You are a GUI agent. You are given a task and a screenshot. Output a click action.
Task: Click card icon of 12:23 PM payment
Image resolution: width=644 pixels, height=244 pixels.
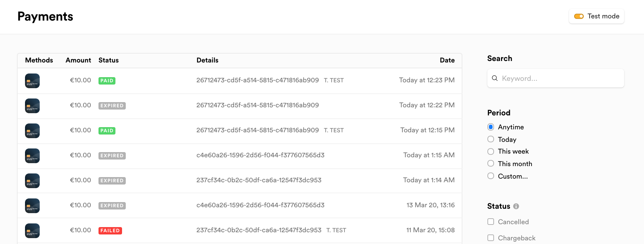(x=32, y=81)
